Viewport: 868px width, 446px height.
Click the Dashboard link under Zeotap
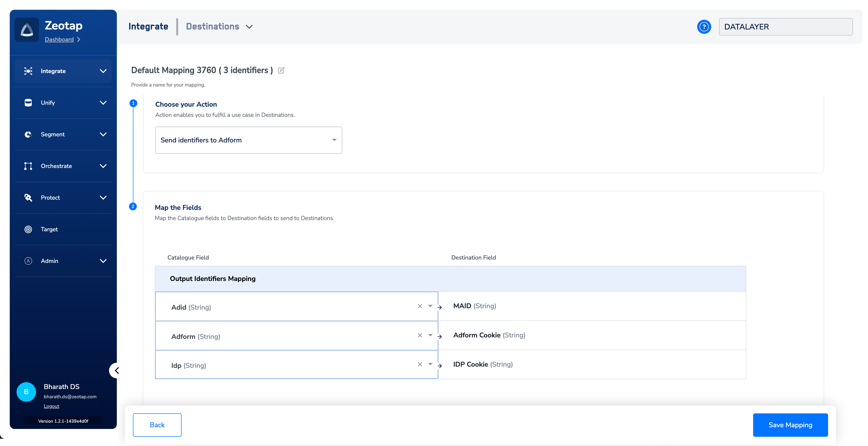click(59, 39)
